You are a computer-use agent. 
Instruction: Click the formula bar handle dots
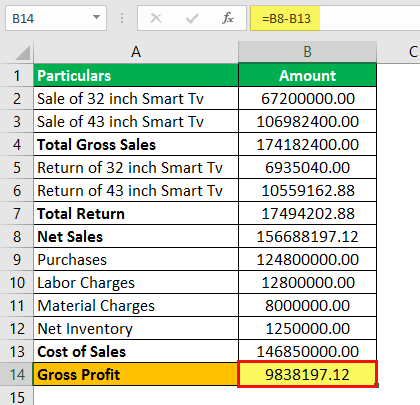point(122,18)
